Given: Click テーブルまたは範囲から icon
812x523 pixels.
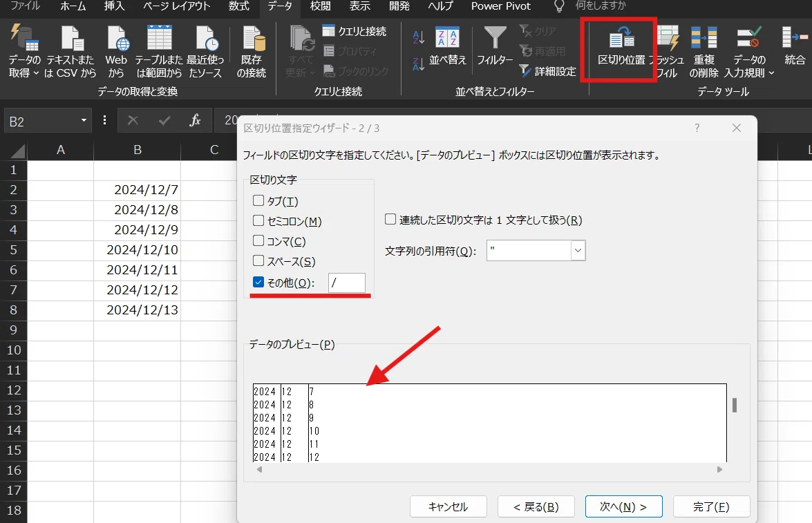Looking at the screenshot, I should point(159,38).
